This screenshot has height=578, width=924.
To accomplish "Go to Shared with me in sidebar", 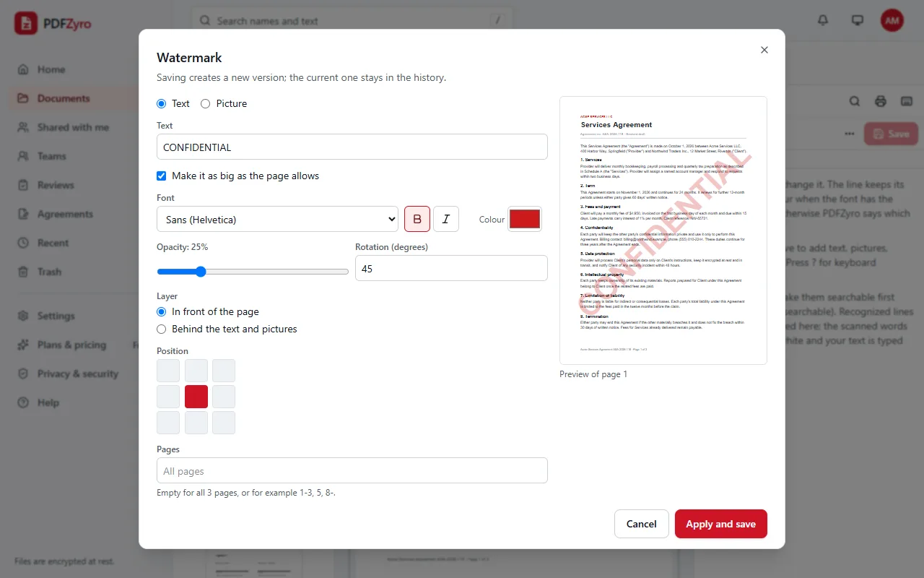I will [x=75, y=127].
